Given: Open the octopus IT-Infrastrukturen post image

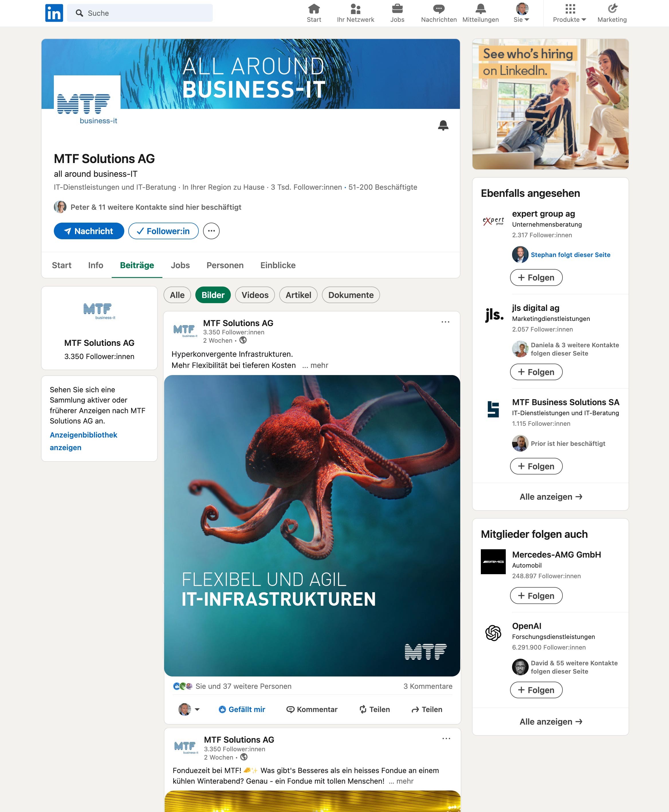Looking at the screenshot, I should tap(312, 525).
